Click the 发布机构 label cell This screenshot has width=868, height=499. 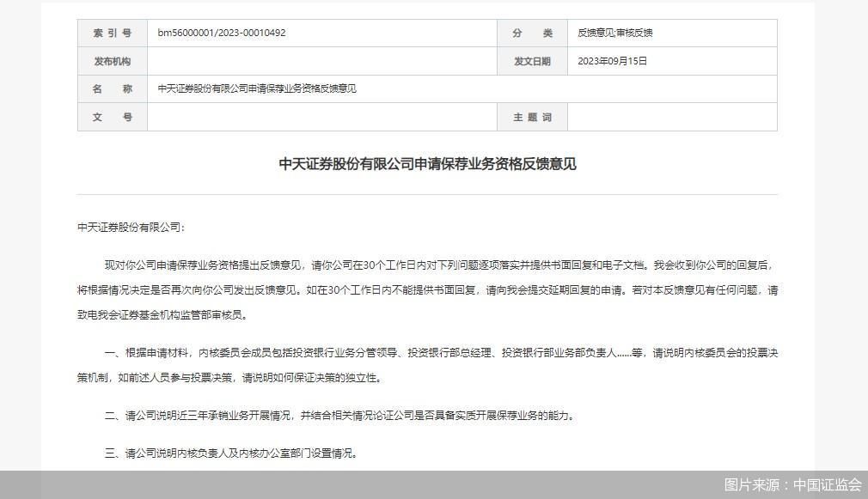tap(113, 60)
